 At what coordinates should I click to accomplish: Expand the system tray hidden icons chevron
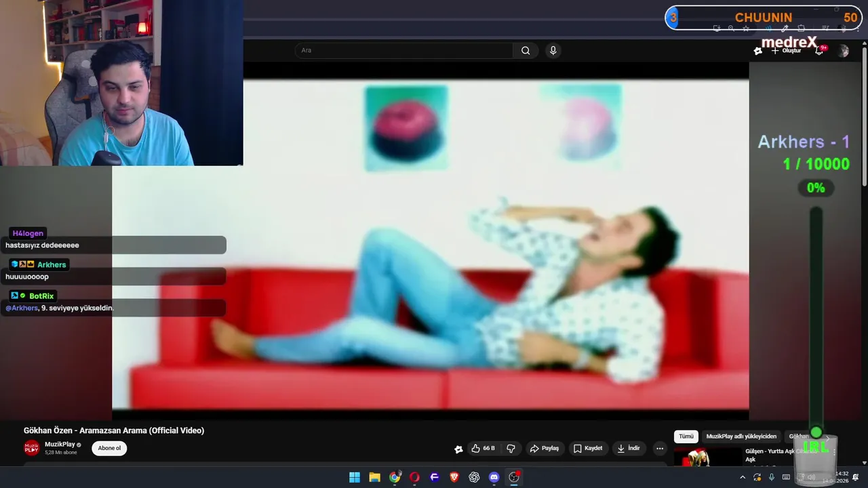743,477
